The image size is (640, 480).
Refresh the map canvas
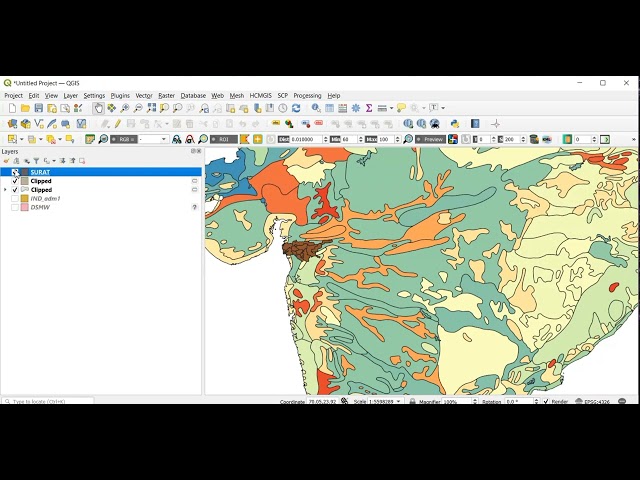point(296,108)
